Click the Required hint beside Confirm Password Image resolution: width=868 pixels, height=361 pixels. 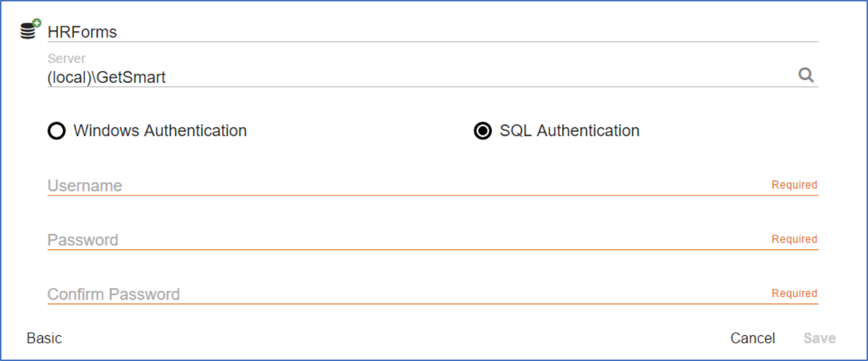(794, 293)
